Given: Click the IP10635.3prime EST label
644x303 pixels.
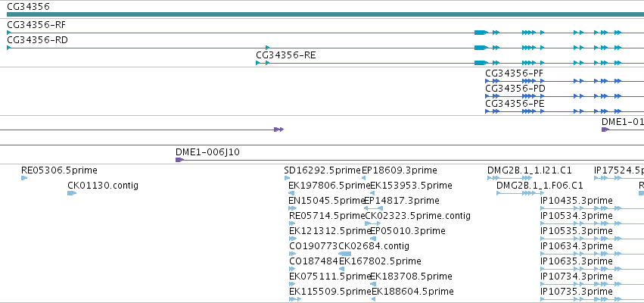Looking at the screenshot, I should [x=576, y=262].
